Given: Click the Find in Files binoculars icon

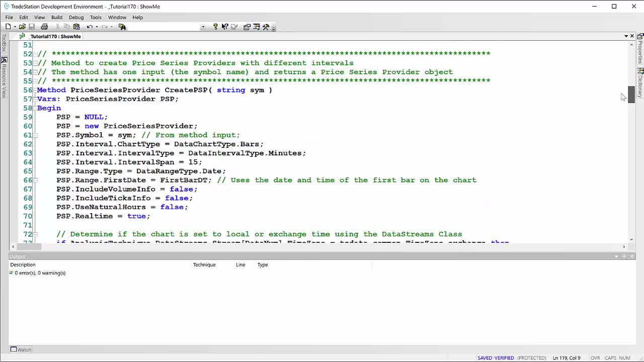Looking at the screenshot, I should pyautogui.click(x=122, y=27).
